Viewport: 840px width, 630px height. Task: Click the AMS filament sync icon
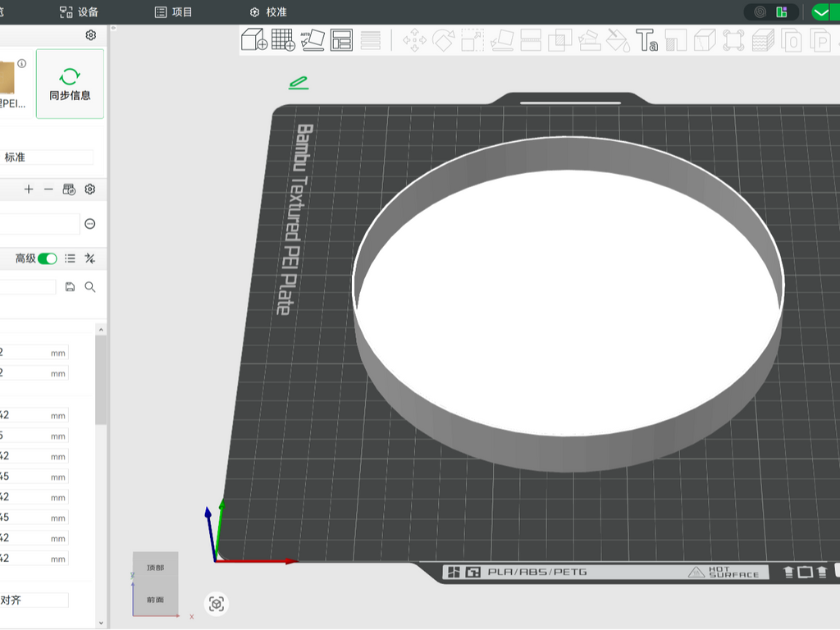pos(69,189)
